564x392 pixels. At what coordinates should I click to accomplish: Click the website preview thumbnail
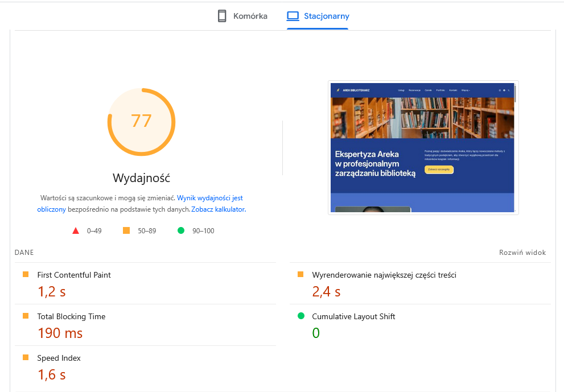(x=423, y=147)
